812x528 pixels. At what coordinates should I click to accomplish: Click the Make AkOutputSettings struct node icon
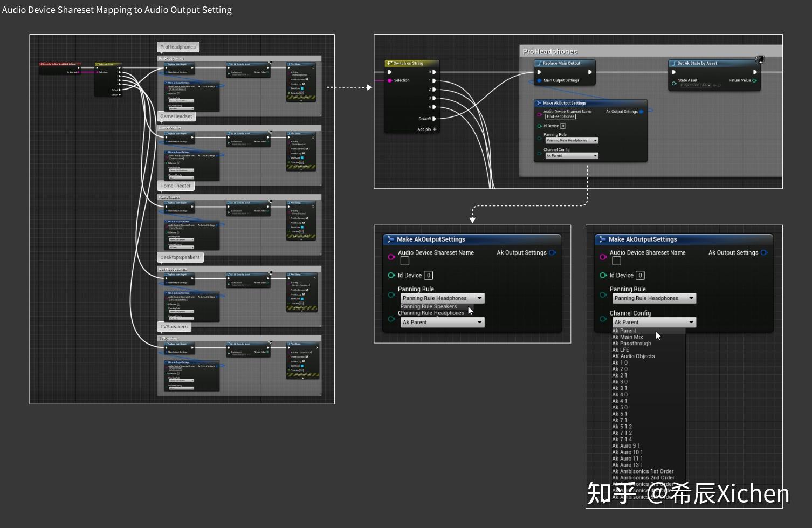pyautogui.click(x=390, y=239)
